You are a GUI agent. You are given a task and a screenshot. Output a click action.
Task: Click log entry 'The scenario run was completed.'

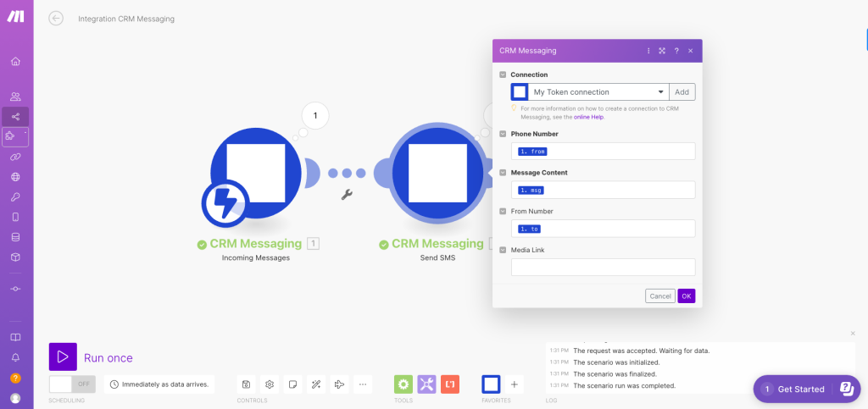pyautogui.click(x=625, y=386)
